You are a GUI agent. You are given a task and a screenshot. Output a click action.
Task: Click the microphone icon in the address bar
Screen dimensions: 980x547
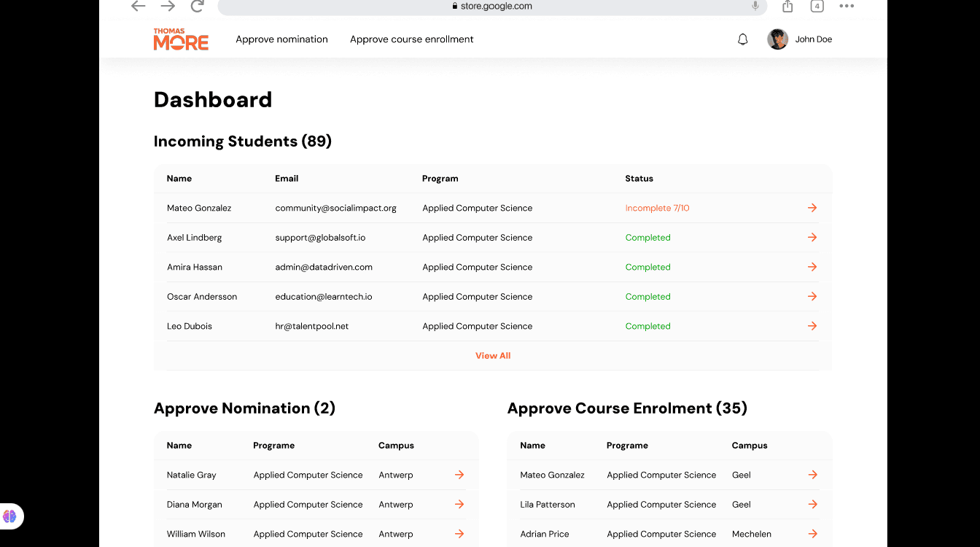755,6
